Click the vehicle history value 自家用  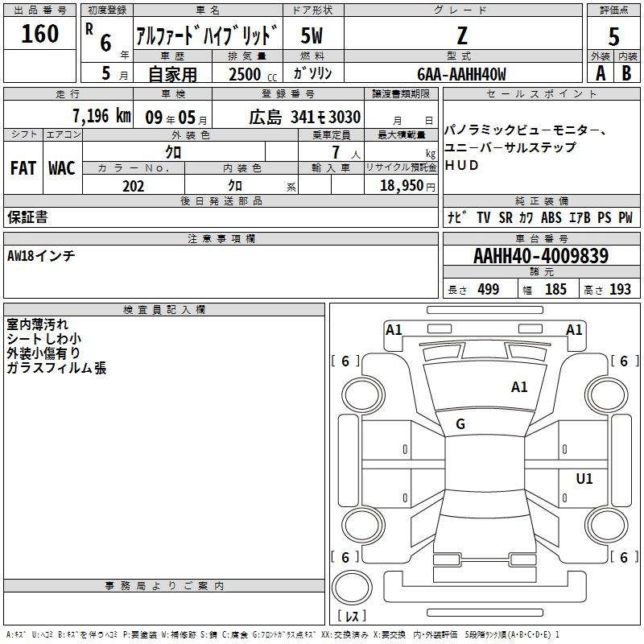tap(172, 74)
